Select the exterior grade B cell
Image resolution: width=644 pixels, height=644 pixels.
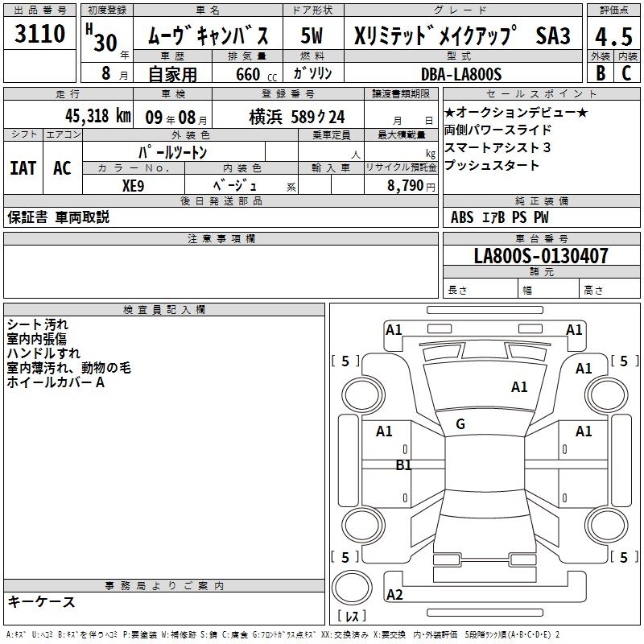tap(600, 72)
